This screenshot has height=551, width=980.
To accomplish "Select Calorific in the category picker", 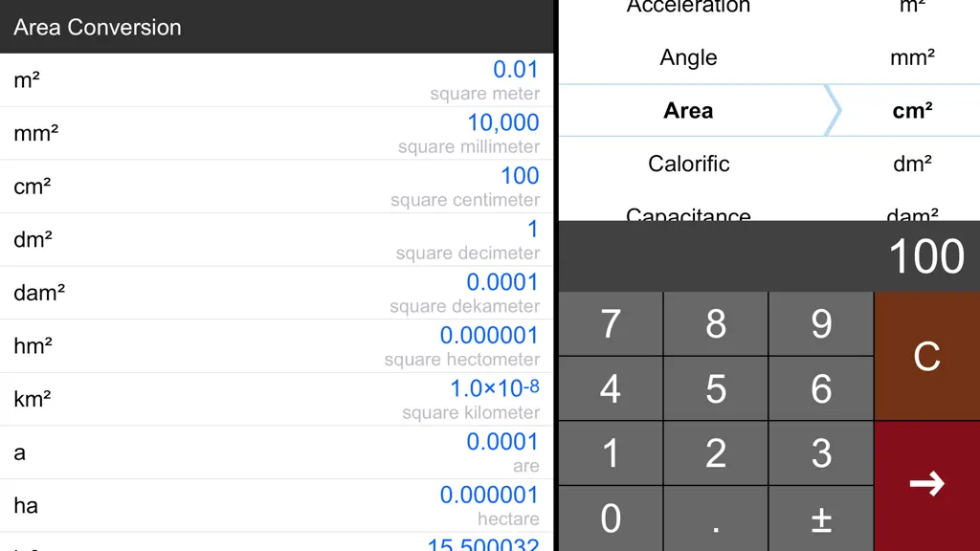I will click(688, 164).
